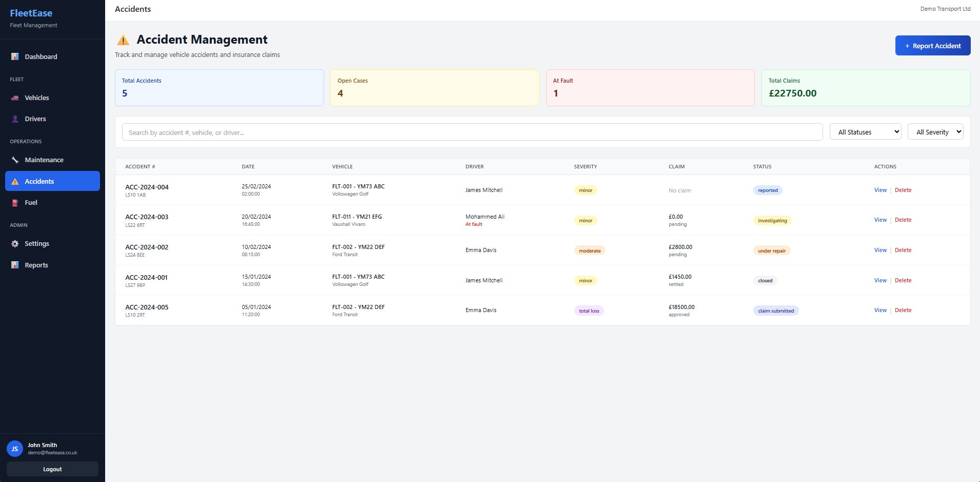Screen dimensions: 980x482
Task: Open the Dashboard icon in sidebar
Action: click(16, 56)
